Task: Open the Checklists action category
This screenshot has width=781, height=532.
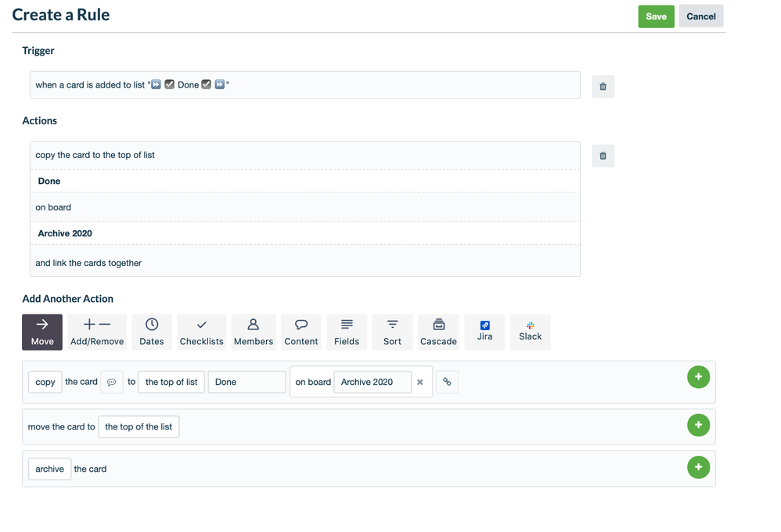Action: point(201,331)
